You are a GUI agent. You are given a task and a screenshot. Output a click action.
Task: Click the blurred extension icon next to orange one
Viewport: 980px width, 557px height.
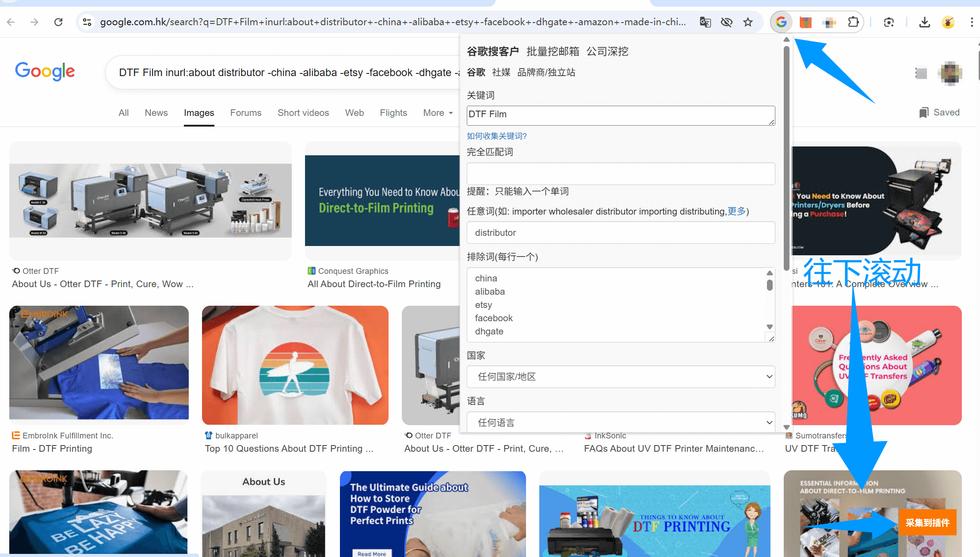pyautogui.click(x=829, y=22)
